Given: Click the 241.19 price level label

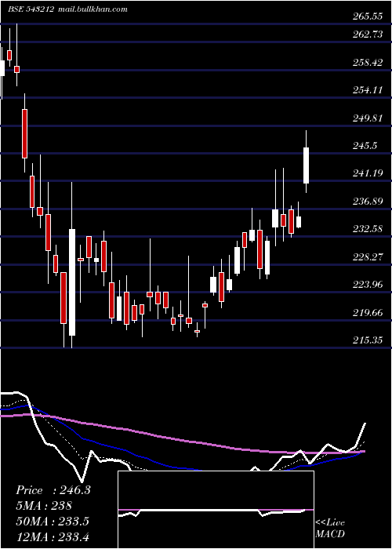Looking at the screenshot, I should pyautogui.click(x=368, y=173).
